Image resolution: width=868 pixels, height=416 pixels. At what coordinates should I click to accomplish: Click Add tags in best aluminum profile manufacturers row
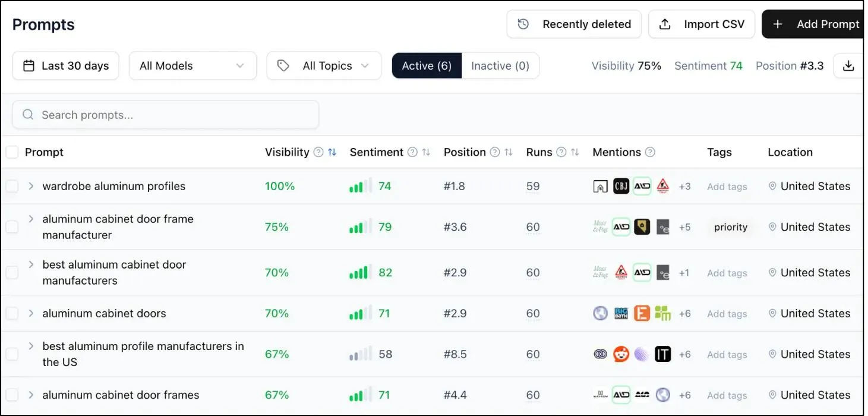(x=727, y=355)
